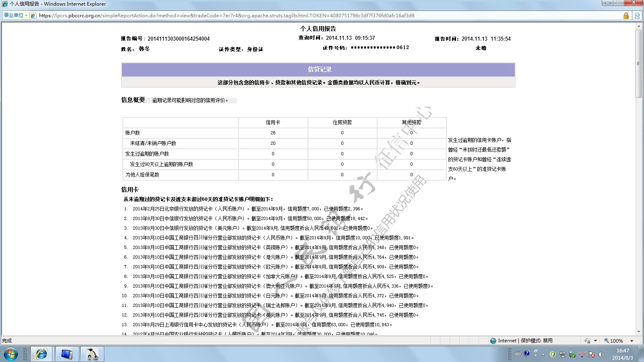Click the page icon beside the URL
This screenshot has width=644, height=362.
click(34, 16)
